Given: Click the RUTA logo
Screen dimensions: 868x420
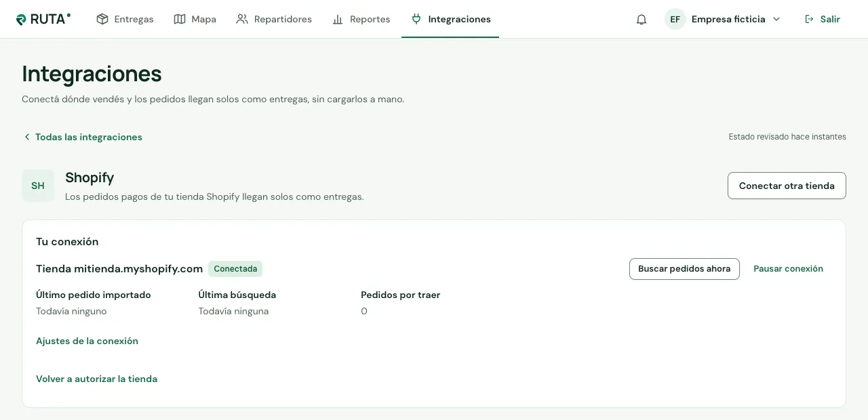Looking at the screenshot, I should point(43,19).
